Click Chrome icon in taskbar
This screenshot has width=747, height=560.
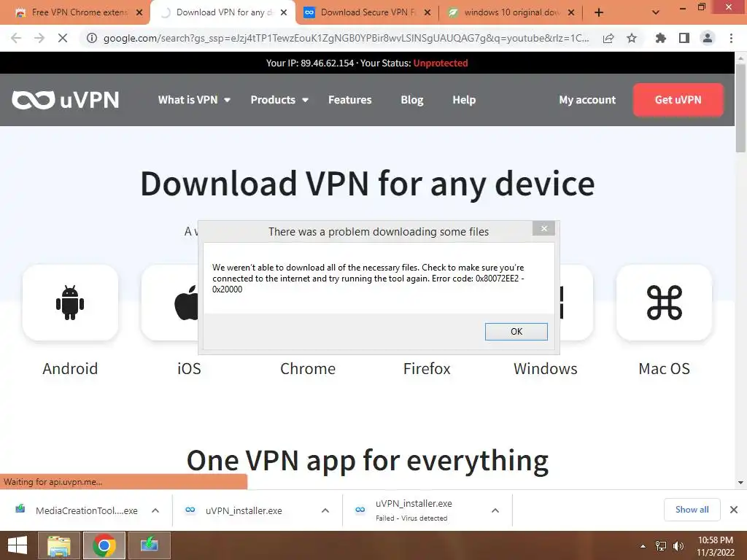click(104, 545)
